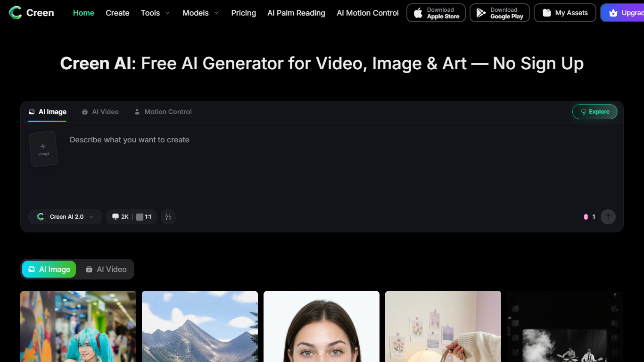Select the AI Image generator tab
This screenshot has height=362, width=644.
click(47, 112)
